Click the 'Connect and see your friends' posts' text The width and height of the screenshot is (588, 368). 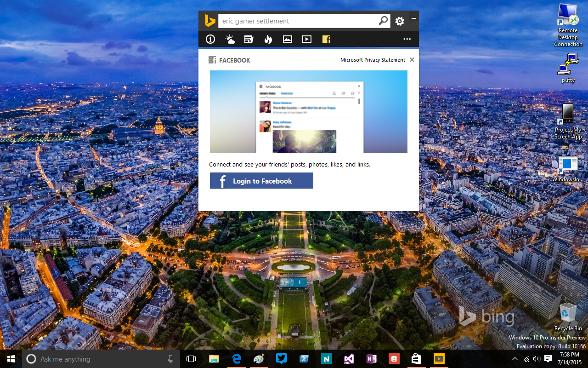click(x=289, y=164)
